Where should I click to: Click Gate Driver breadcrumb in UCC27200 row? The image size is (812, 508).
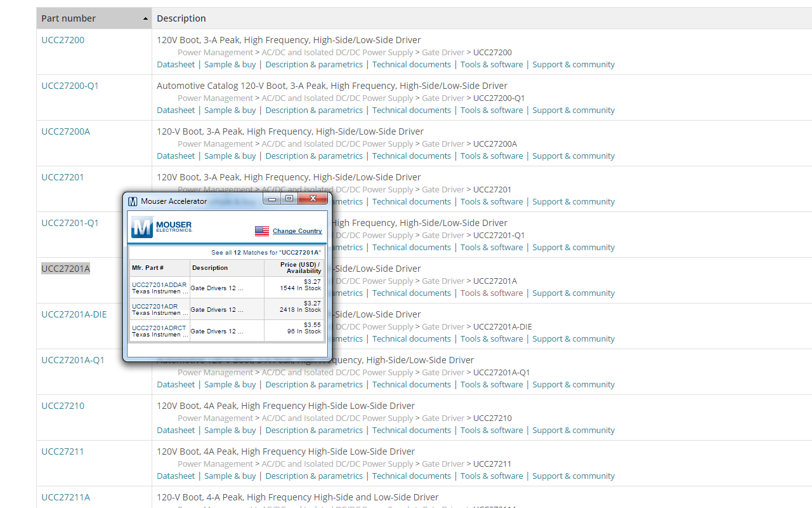coord(443,53)
